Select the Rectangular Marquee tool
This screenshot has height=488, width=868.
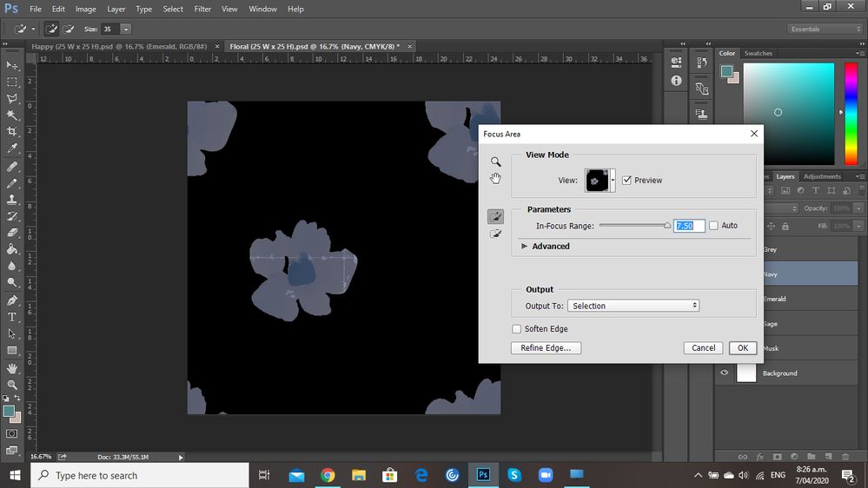click(11, 82)
